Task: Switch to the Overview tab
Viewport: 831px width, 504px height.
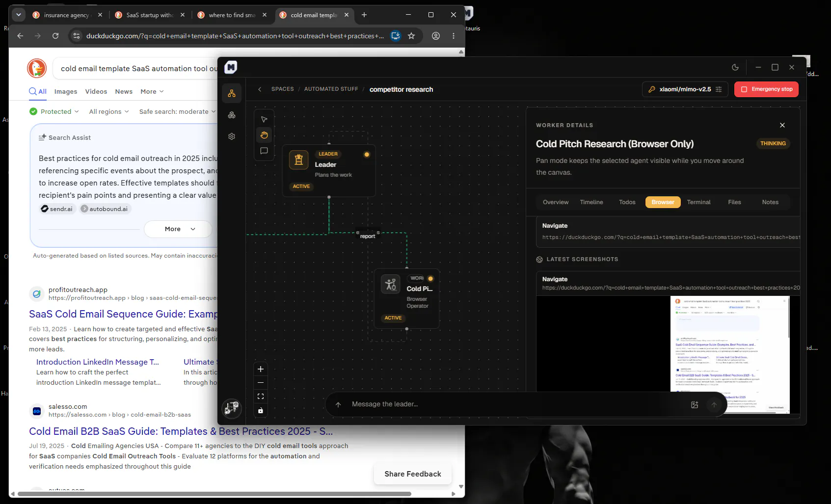Action: point(556,202)
